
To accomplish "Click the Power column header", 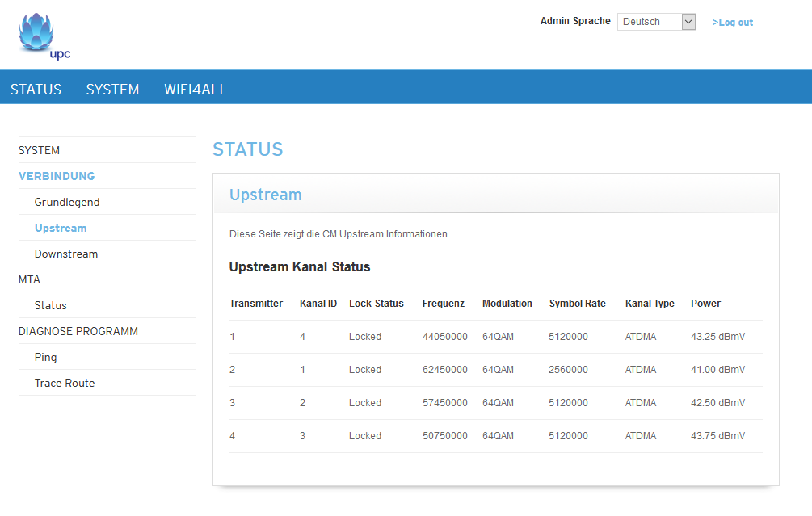I will (x=705, y=304).
